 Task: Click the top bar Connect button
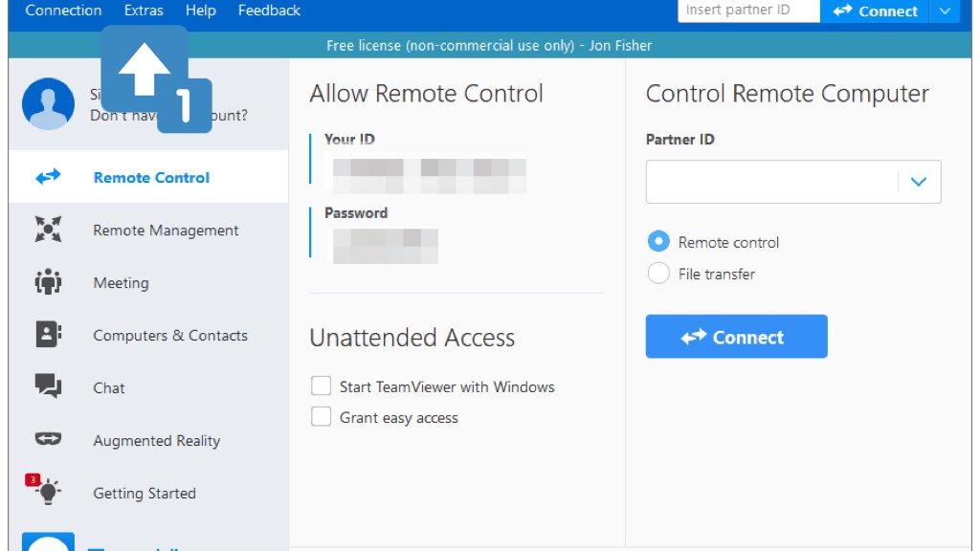(875, 11)
